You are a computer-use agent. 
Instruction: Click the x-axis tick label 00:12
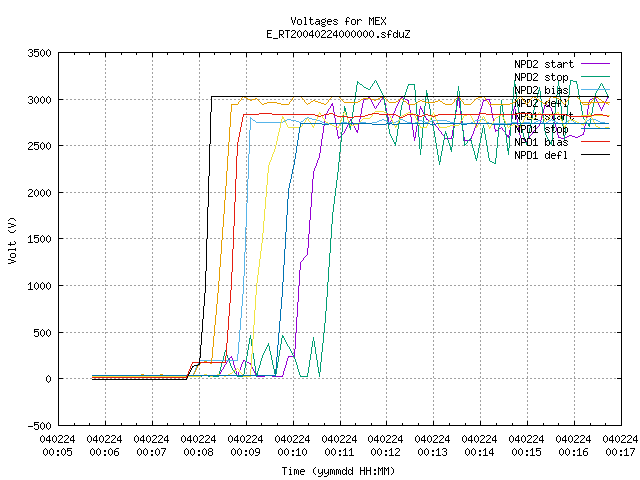(x=386, y=453)
